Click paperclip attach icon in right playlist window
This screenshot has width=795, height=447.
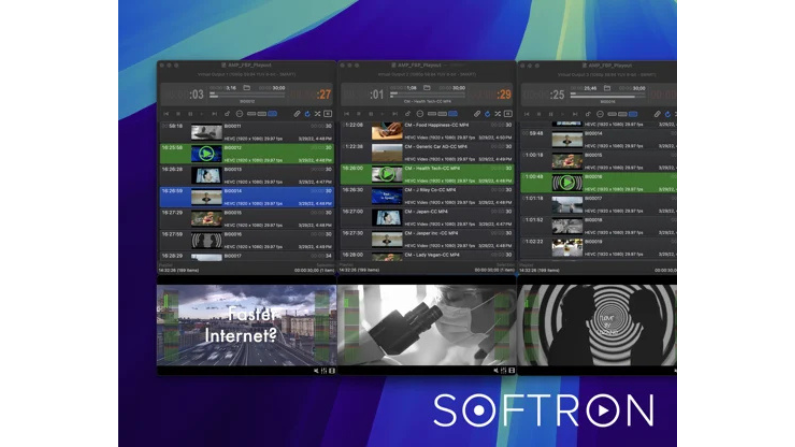657,114
